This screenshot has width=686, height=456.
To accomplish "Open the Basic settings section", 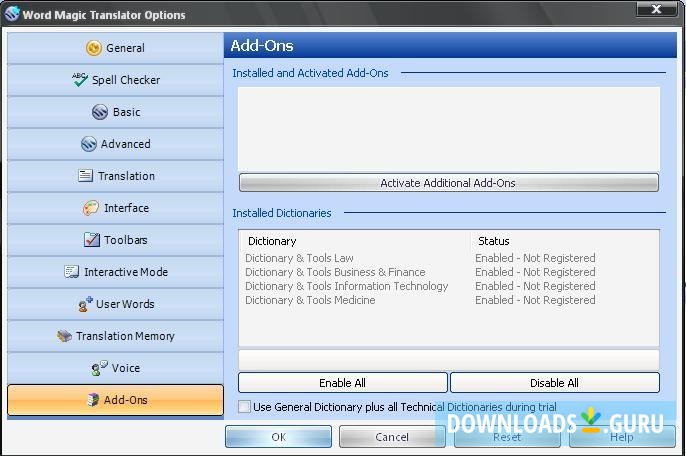I will pos(115,112).
